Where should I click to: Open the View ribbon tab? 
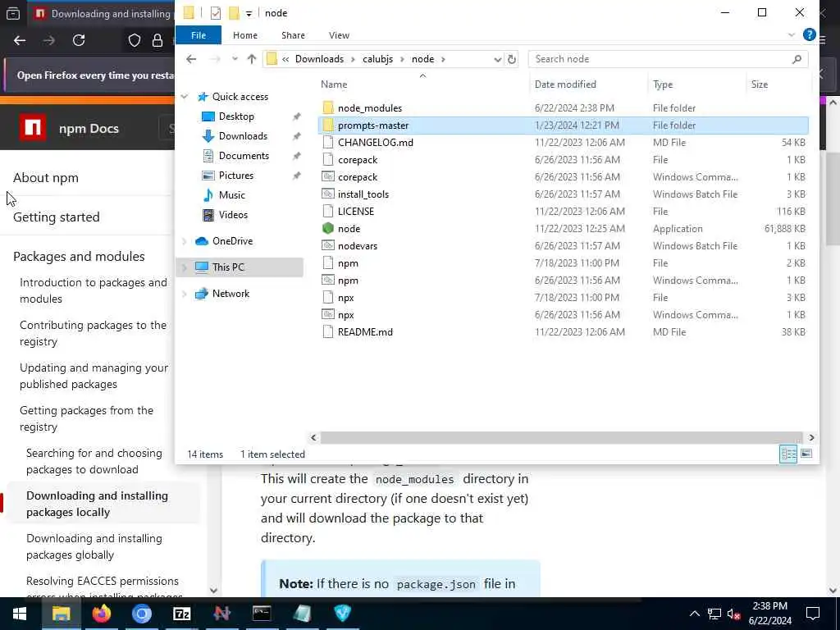tap(339, 34)
